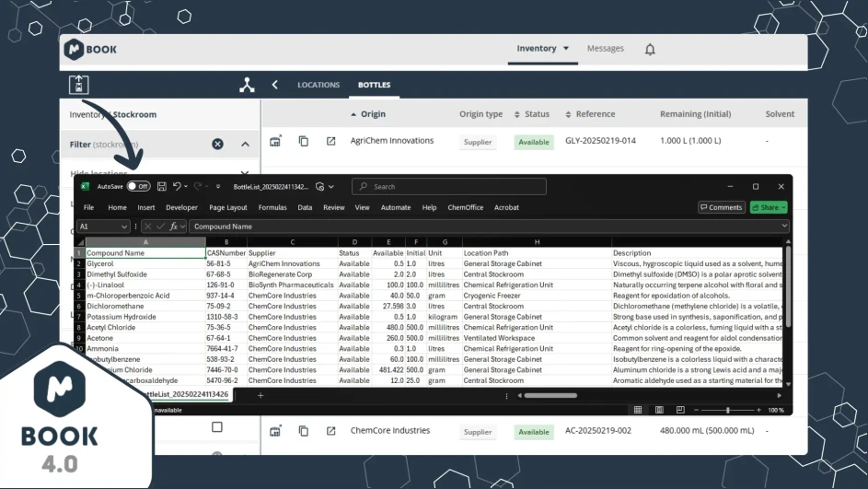The image size is (868, 489).
Task: Click the Excel app icon in title bar
Action: pyautogui.click(x=85, y=187)
